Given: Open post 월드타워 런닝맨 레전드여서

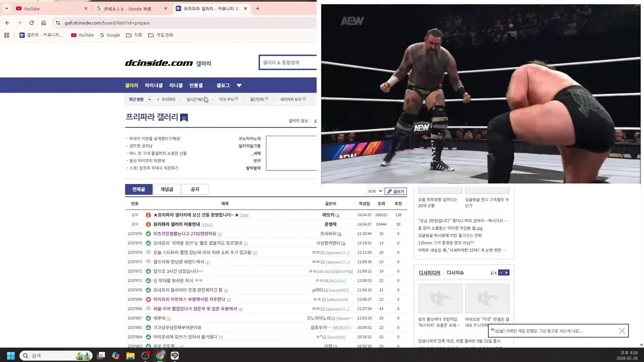Looking at the screenshot, I should click(179, 262).
